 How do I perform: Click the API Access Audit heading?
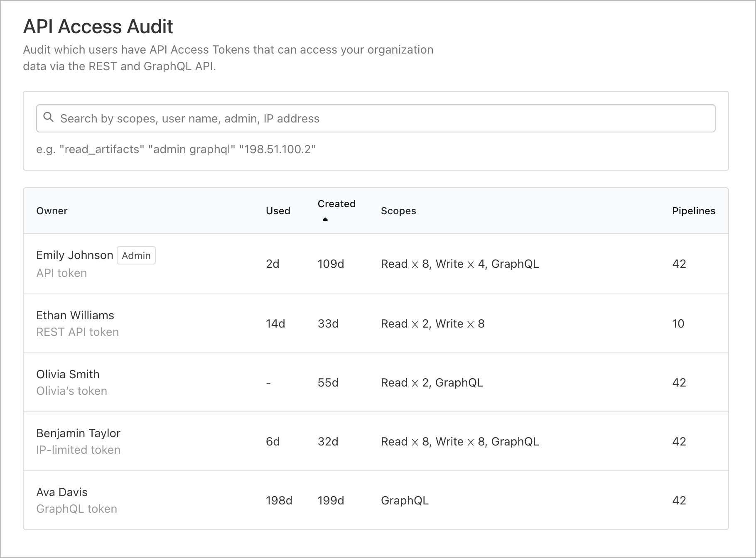coord(98,27)
